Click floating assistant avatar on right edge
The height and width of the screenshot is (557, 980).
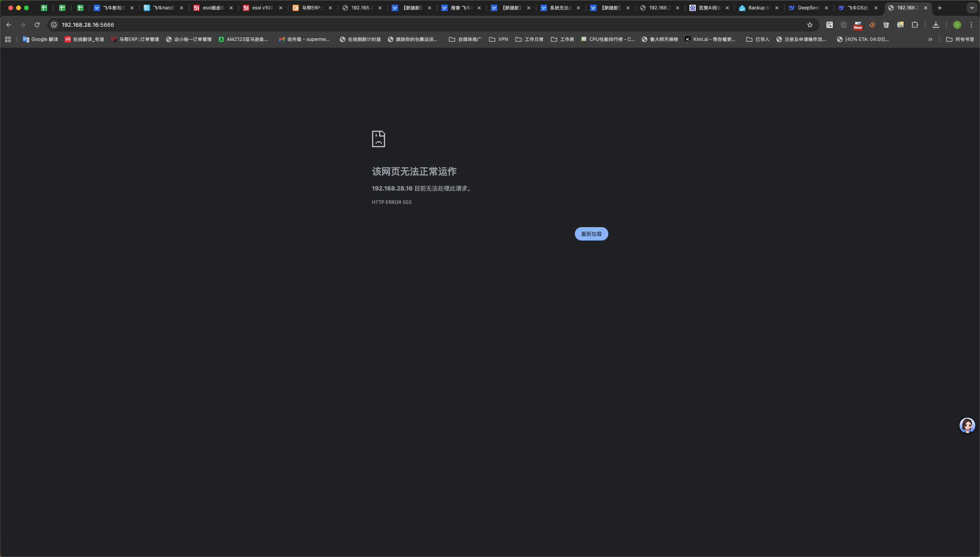(x=967, y=426)
